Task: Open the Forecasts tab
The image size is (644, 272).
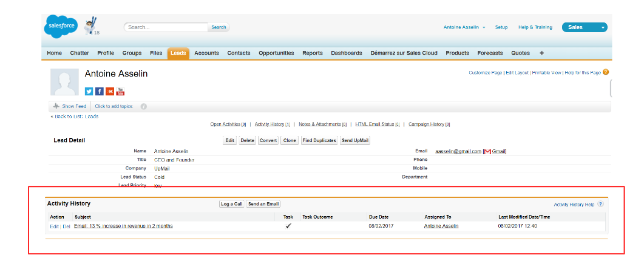Action: [x=490, y=53]
